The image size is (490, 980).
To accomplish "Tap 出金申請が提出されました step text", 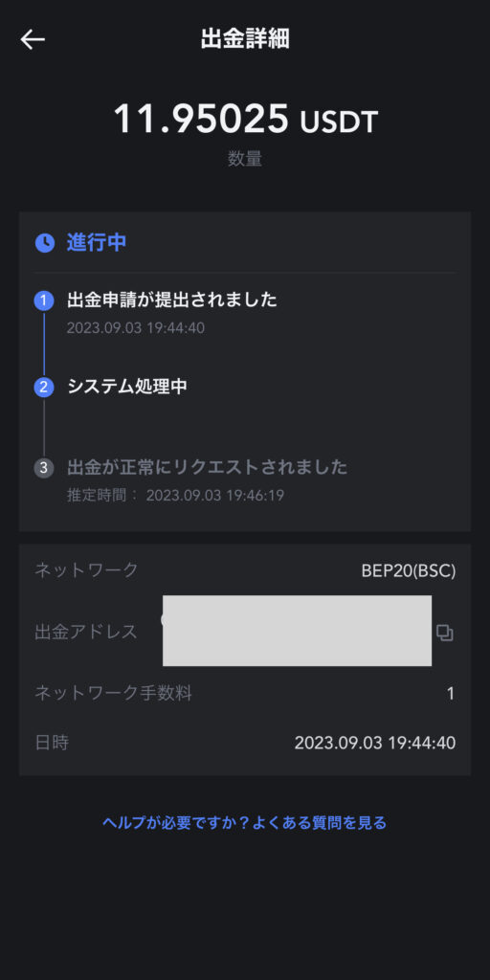I will [x=172, y=300].
